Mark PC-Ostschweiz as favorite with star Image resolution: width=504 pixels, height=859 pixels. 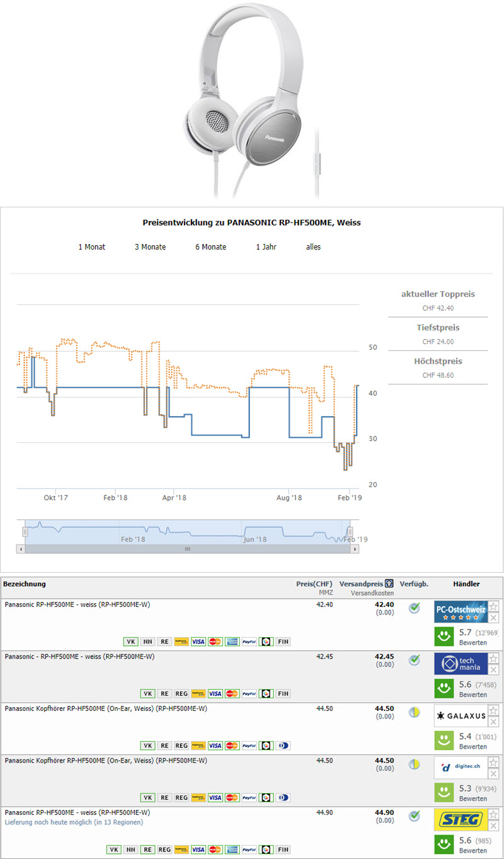pyautogui.click(x=494, y=606)
